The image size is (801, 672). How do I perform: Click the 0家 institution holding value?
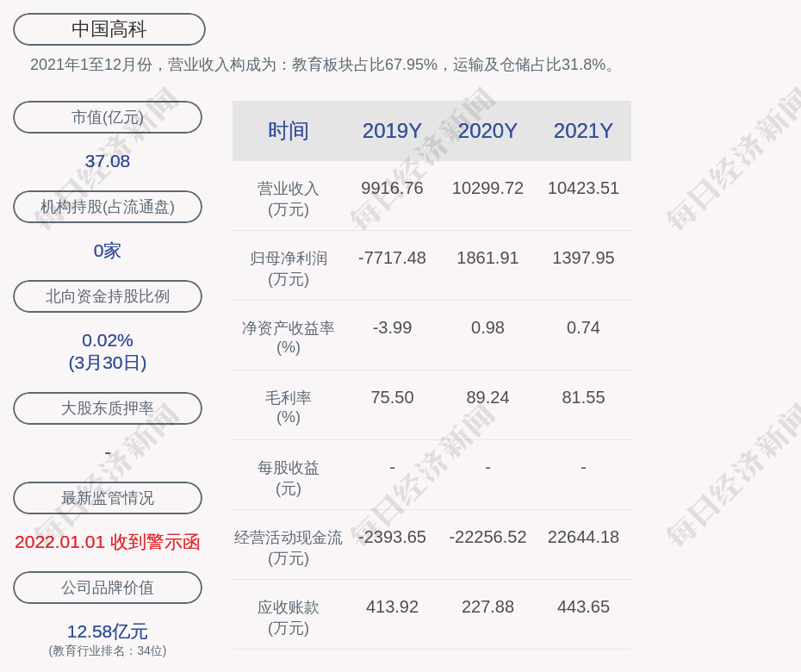[108, 251]
